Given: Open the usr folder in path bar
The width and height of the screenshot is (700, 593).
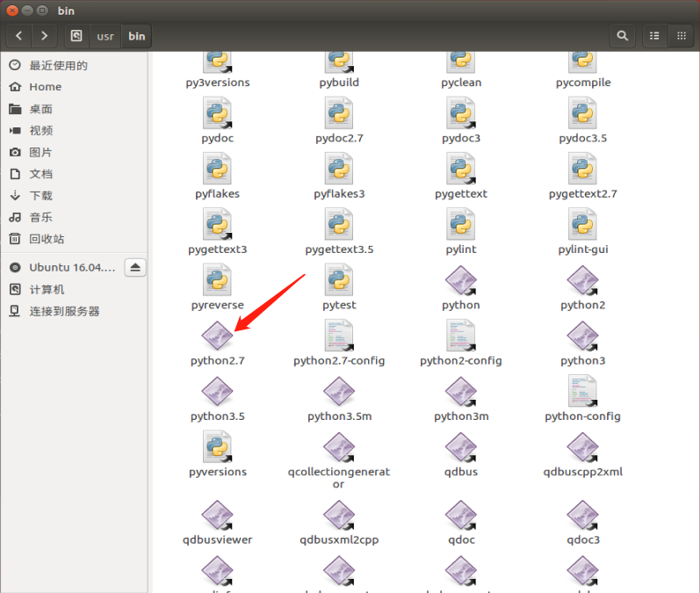Looking at the screenshot, I should [x=105, y=36].
